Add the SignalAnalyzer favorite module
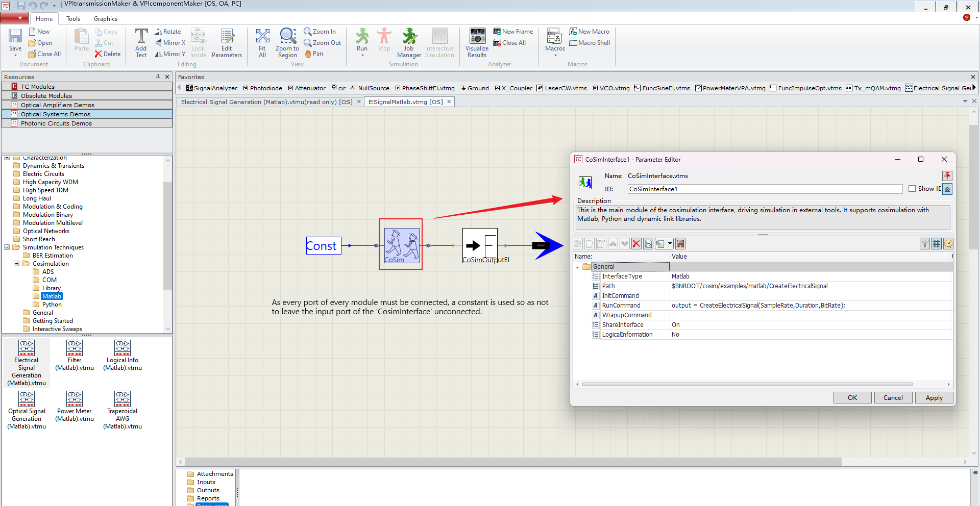 click(x=212, y=88)
